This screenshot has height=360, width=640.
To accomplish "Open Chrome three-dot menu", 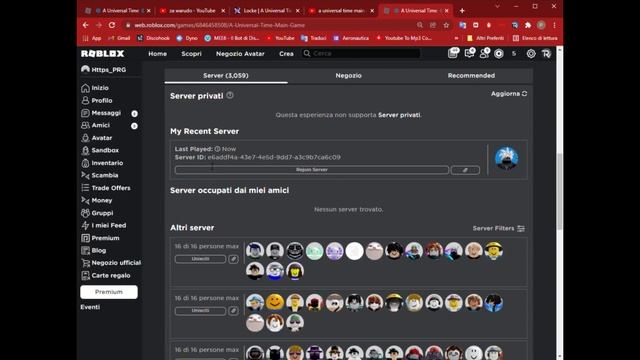I will click(554, 25).
